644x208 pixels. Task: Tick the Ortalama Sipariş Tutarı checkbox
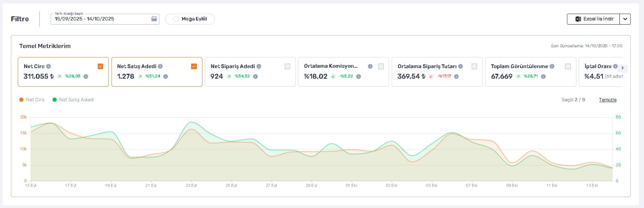point(474,67)
